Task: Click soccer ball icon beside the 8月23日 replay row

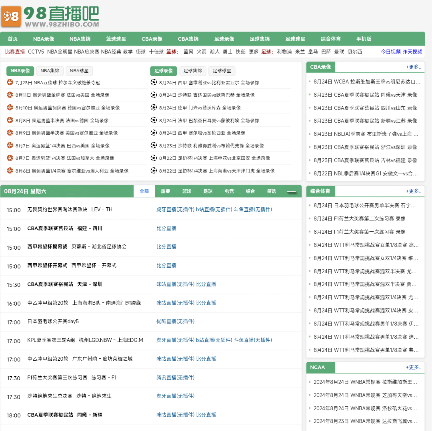Action: (x=153, y=145)
